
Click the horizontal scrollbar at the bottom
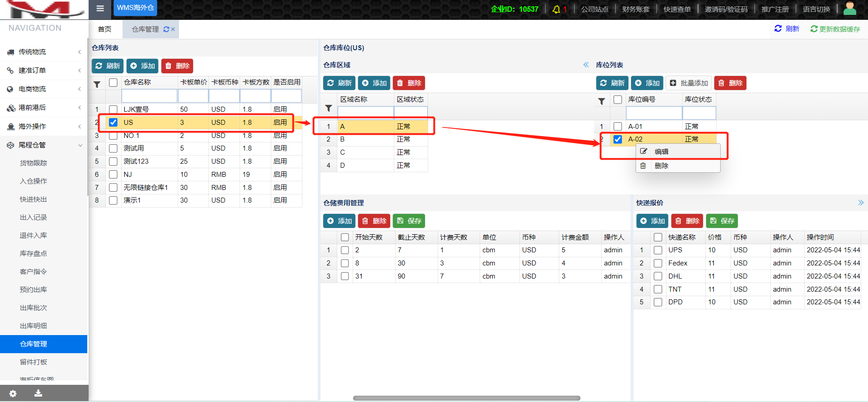click(466, 398)
